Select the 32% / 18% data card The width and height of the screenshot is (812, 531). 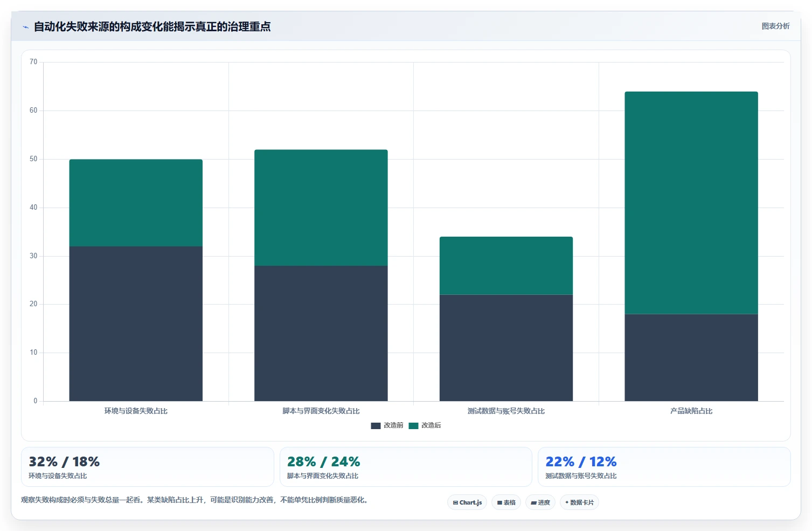(x=147, y=467)
